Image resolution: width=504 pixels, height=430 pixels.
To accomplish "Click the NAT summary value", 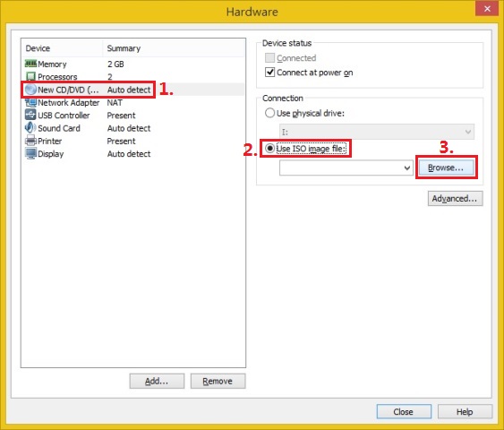I will point(115,103).
